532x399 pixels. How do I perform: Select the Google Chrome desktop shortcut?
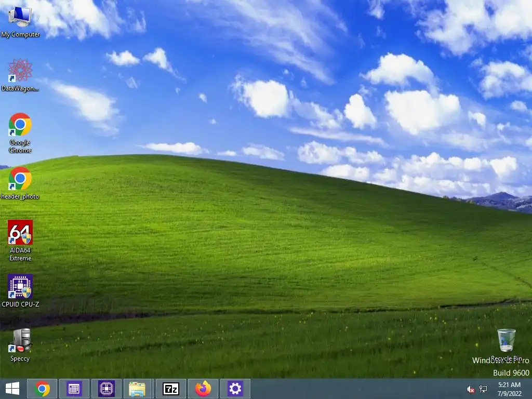tap(20, 133)
